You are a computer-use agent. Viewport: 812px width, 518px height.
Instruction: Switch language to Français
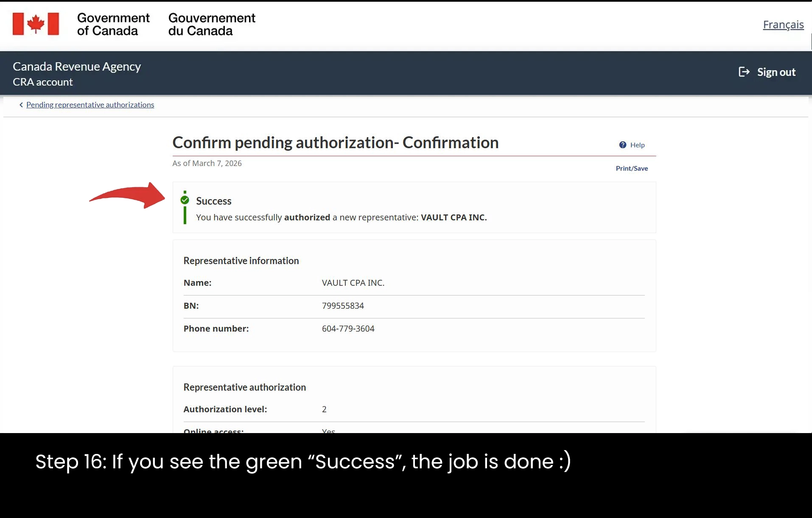click(x=783, y=25)
